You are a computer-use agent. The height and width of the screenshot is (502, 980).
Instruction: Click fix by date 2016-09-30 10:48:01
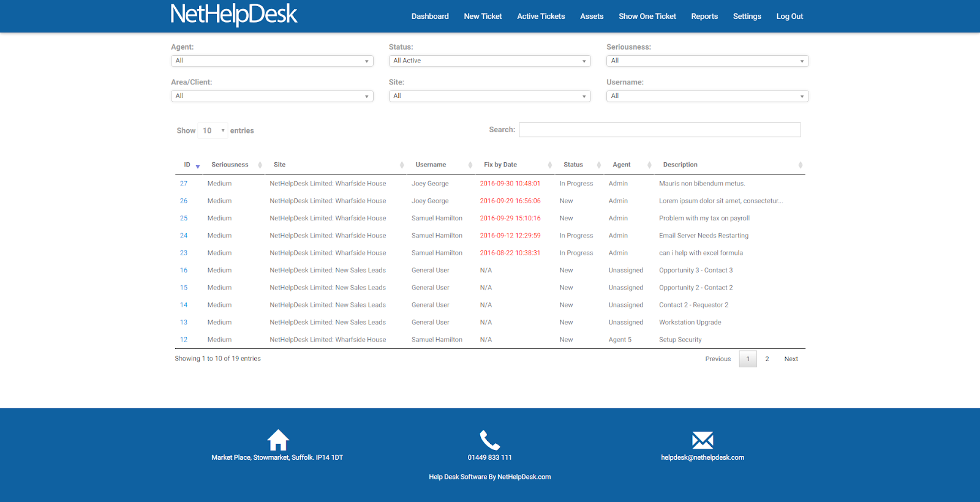tap(510, 184)
